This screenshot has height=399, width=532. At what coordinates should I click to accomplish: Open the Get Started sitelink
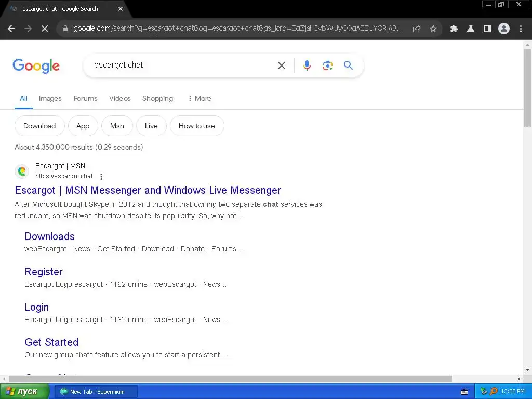[51, 342]
